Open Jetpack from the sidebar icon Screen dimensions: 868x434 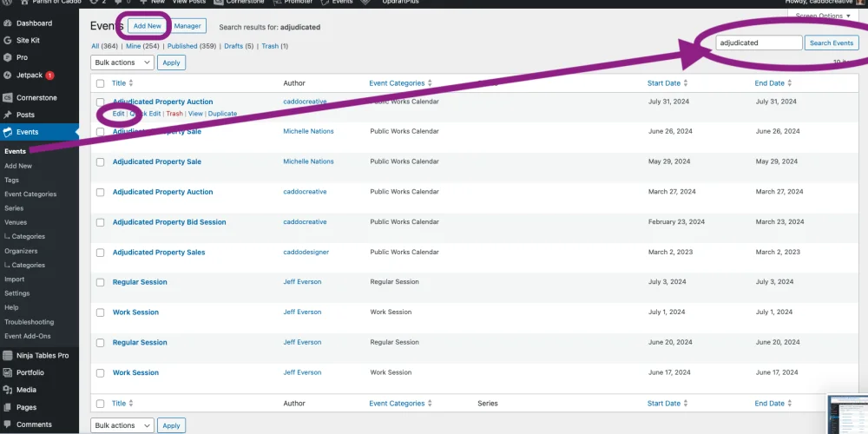(8, 76)
